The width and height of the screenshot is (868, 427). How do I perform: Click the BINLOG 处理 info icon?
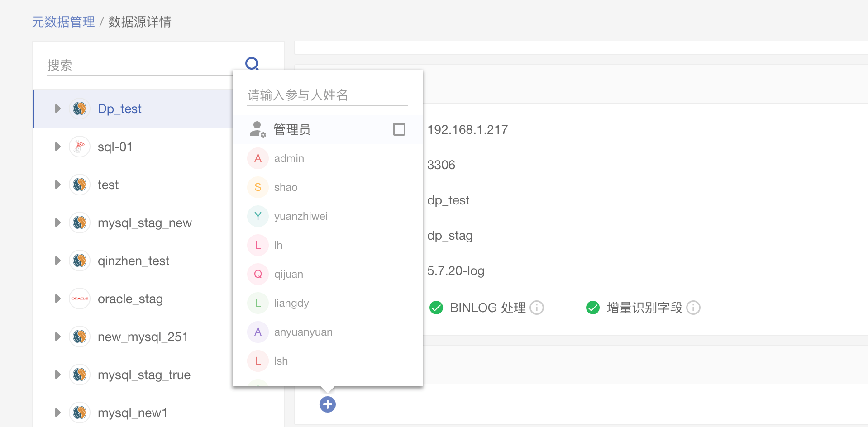point(537,308)
